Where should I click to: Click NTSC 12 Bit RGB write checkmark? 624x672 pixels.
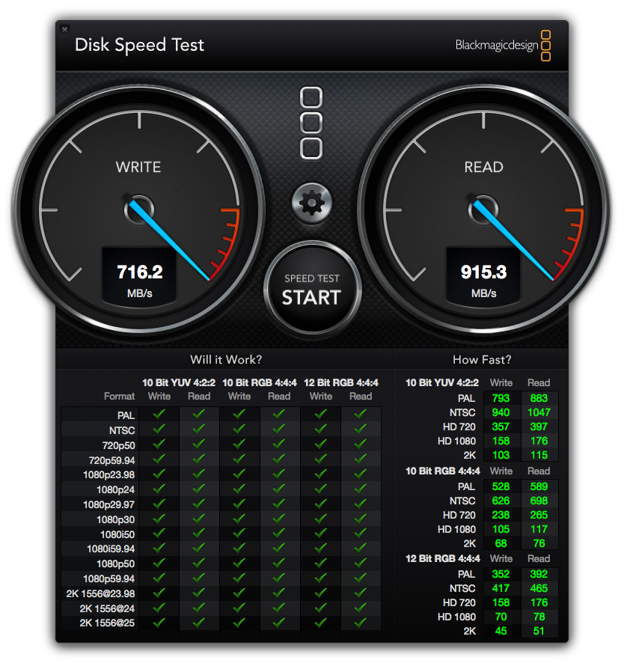coord(320,429)
